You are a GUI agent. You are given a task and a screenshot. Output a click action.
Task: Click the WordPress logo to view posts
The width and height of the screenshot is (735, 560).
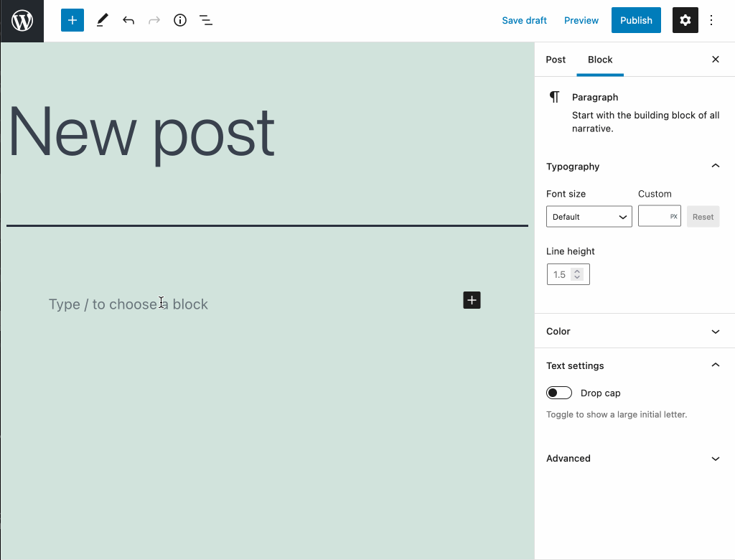point(22,21)
